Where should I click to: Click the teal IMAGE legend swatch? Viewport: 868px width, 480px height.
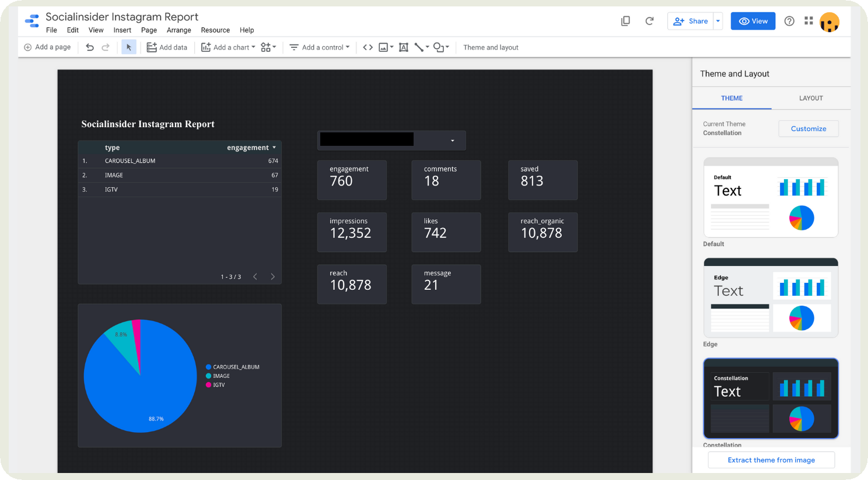tap(208, 376)
